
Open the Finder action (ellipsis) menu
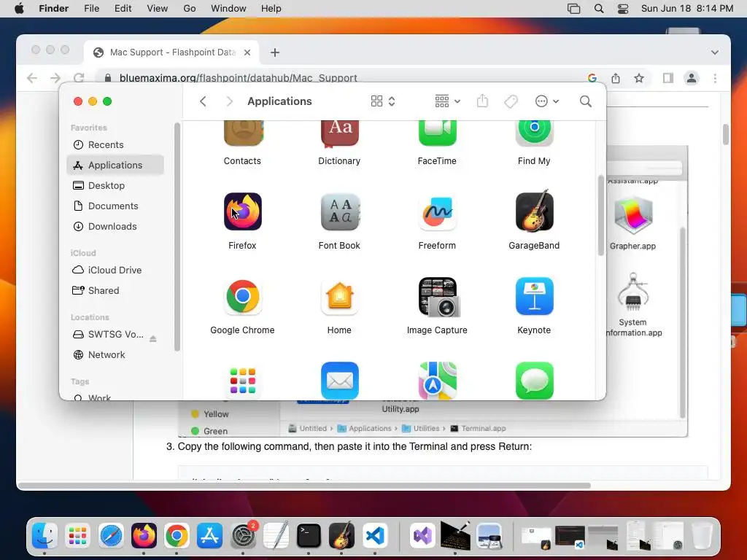tap(547, 101)
